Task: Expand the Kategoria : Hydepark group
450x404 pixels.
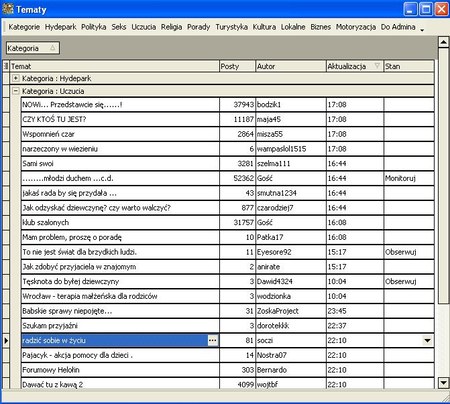Action: tap(16, 78)
